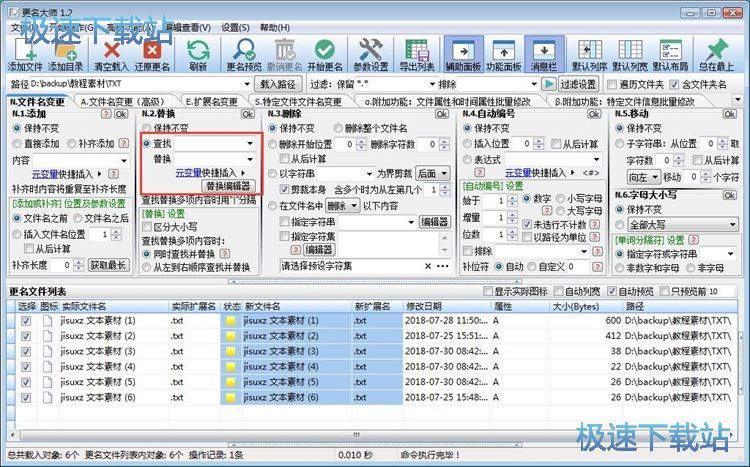
Task: Open the 排除 filter dropdown
Action: click(534, 84)
